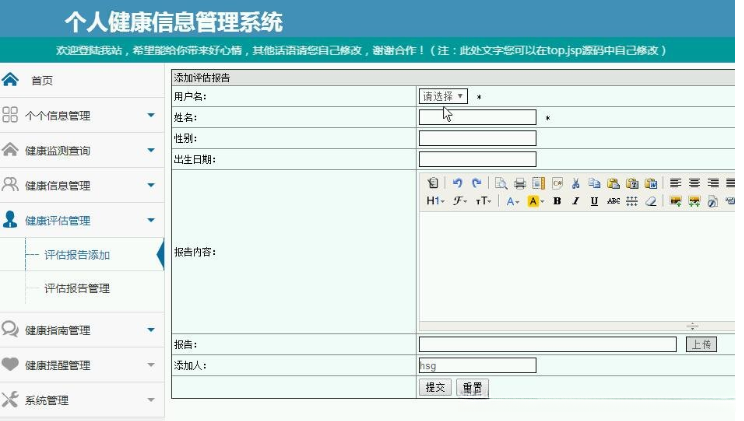
Task: Focus the 报告 file path field
Action: 548,344
